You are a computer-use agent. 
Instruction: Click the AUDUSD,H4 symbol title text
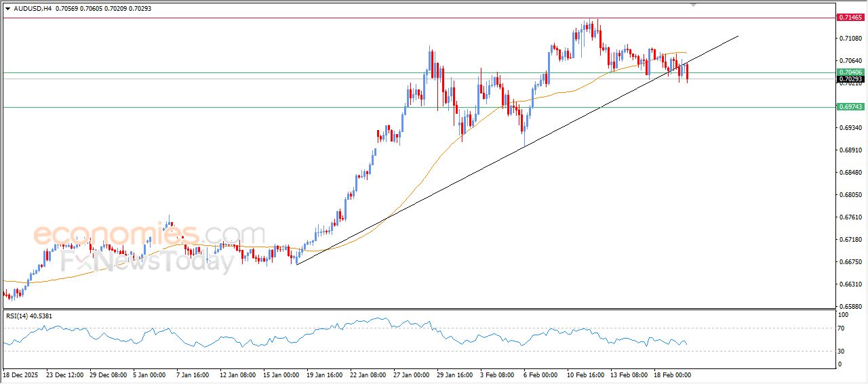pyautogui.click(x=32, y=9)
